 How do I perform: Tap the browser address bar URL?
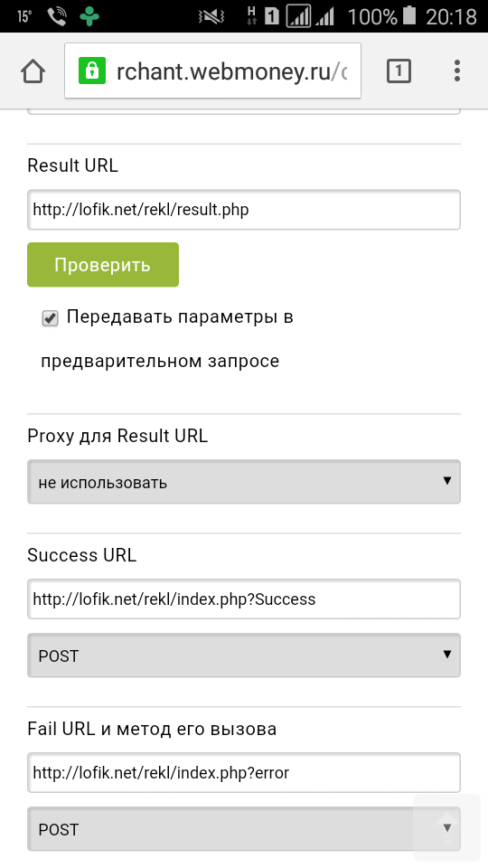[231, 71]
